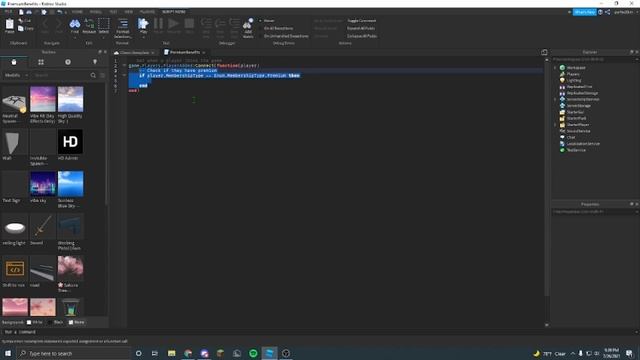Open the Toolbox Recent clock tab
Viewport: 640px width, 360px height.
[68, 62]
